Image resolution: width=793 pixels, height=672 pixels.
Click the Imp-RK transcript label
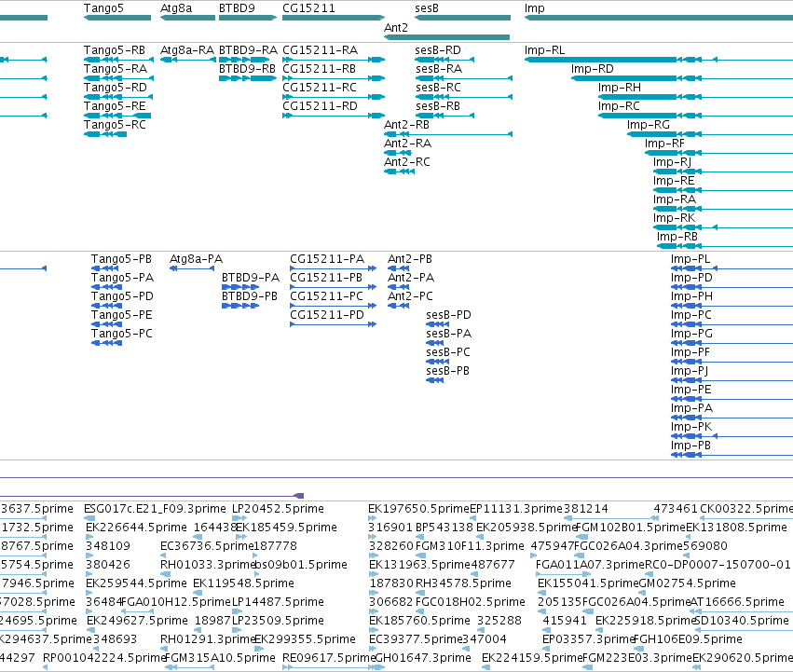[x=674, y=218]
